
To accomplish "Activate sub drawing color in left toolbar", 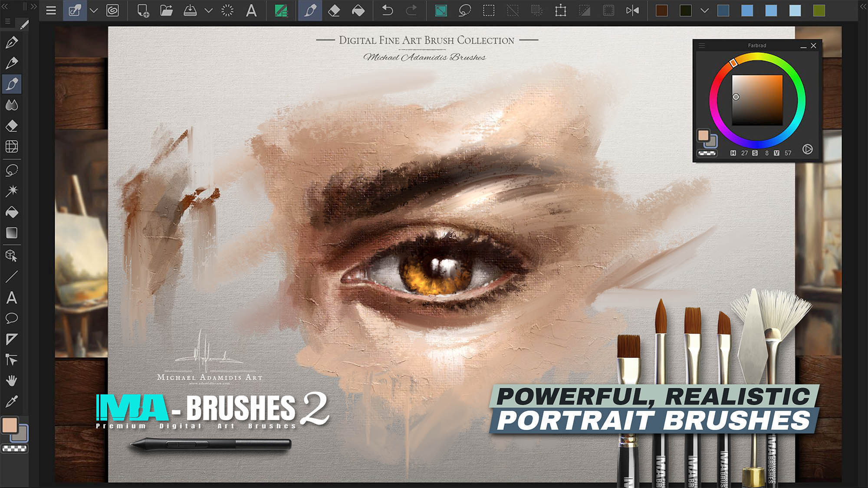I will [23, 436].
